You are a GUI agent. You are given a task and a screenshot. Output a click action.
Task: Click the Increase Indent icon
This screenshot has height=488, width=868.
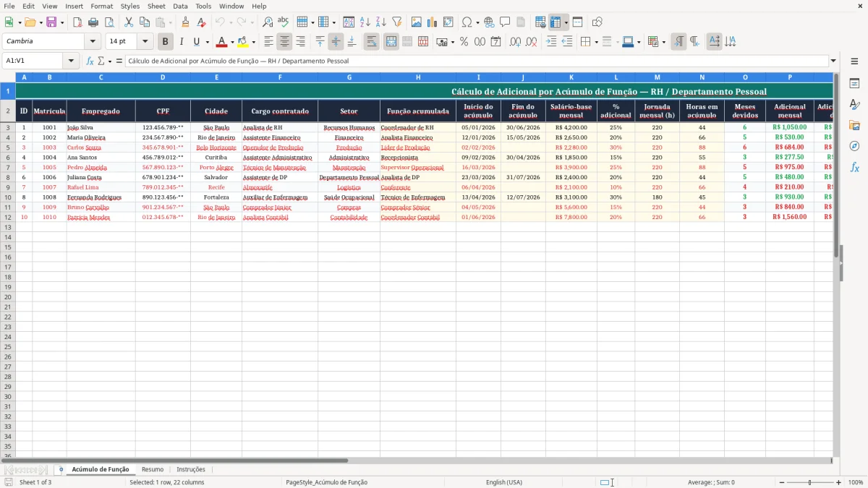tap(551, 42)
